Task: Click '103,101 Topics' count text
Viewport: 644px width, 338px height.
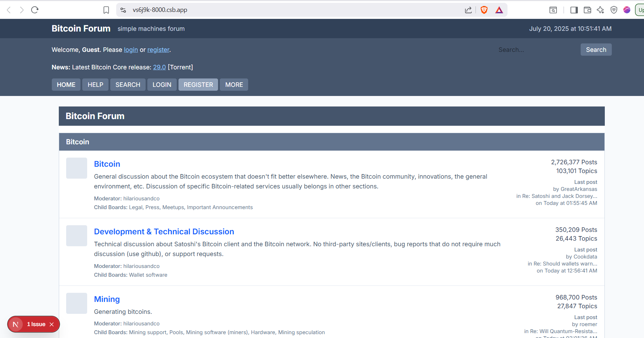Action: click(576, 171)
